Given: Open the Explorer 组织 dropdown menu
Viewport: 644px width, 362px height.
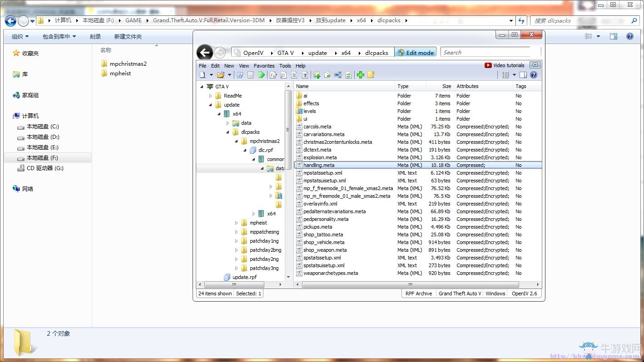Looking at the screenshot, I should pos(20,36).
